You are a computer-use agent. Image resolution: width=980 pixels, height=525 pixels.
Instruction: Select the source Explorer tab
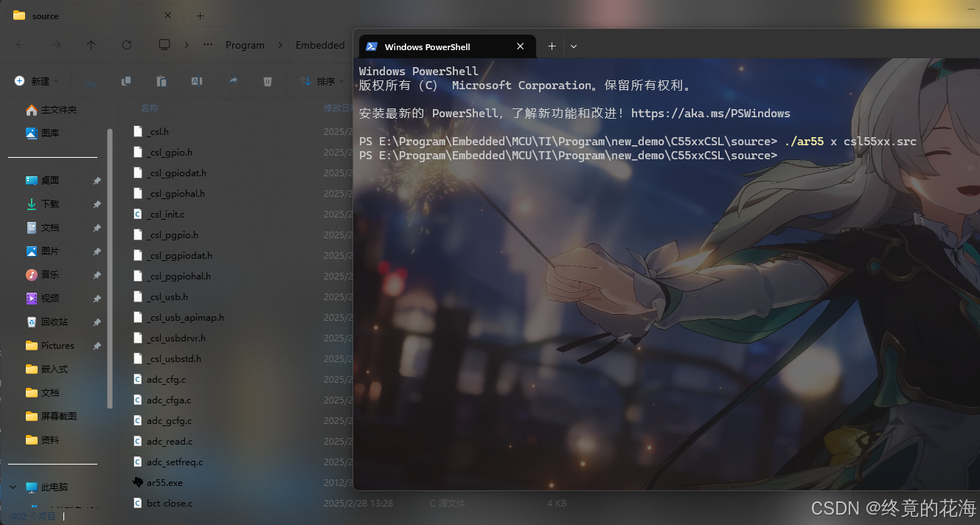[91, 15]
